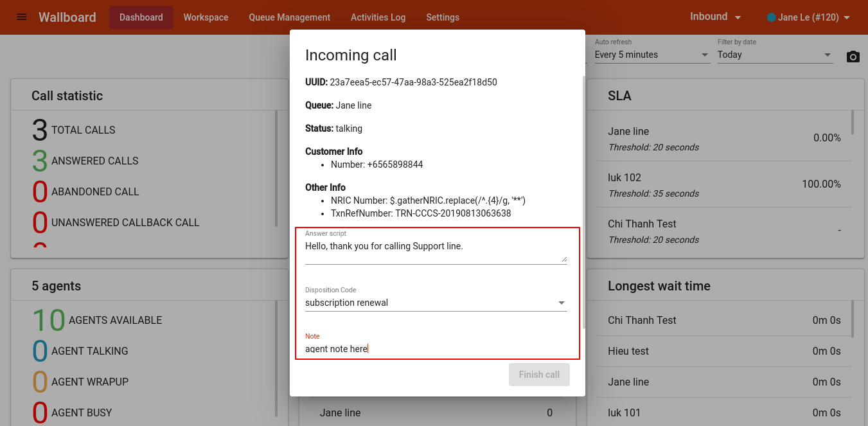The height and width of the screenshot is (426, 868).
Task: Click the 100.00% SLA value for luk 102
Action: 821,184
